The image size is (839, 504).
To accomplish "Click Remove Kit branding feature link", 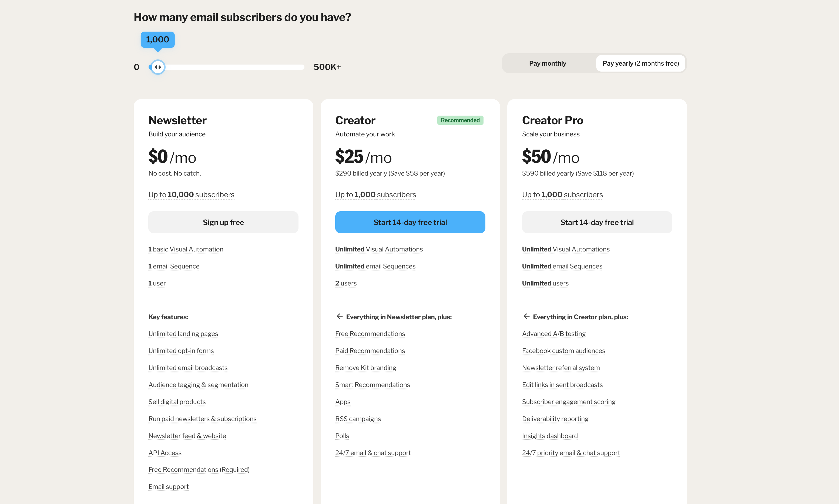I will point(365,368).
